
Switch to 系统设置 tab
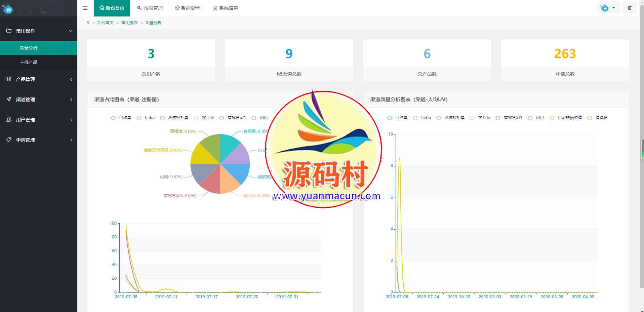coord(187,8)
